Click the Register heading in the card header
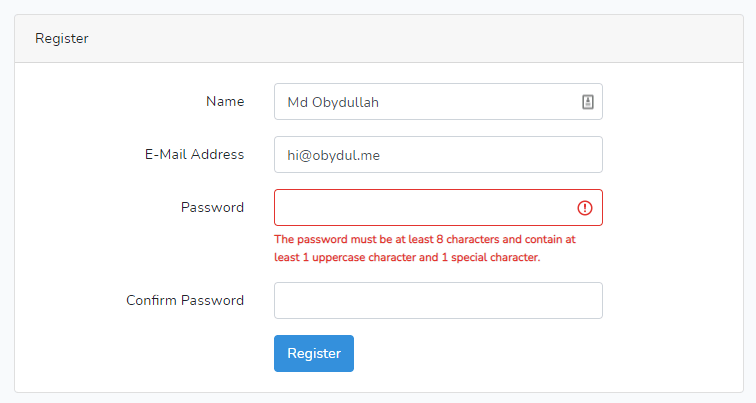The image size is (756, 403). pyautogui.click(x=62, y=39)
